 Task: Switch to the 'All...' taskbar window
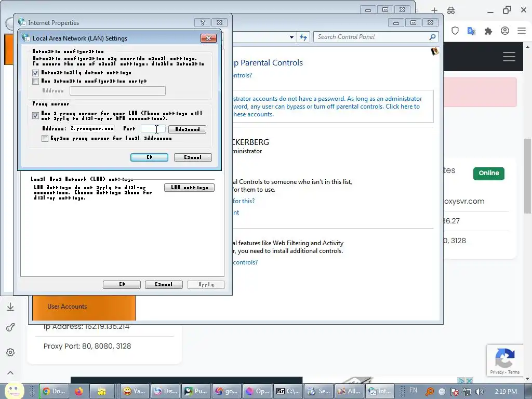coord(349,391)
